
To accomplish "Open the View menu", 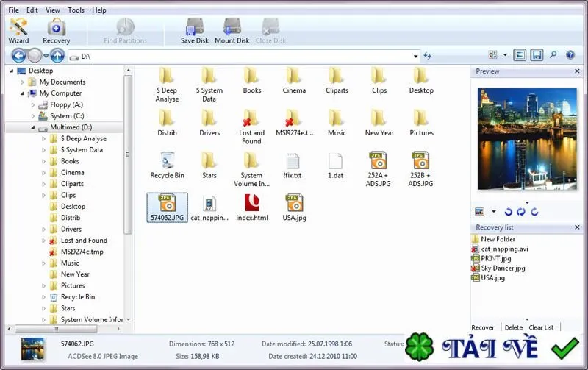I will coord(52,10).
